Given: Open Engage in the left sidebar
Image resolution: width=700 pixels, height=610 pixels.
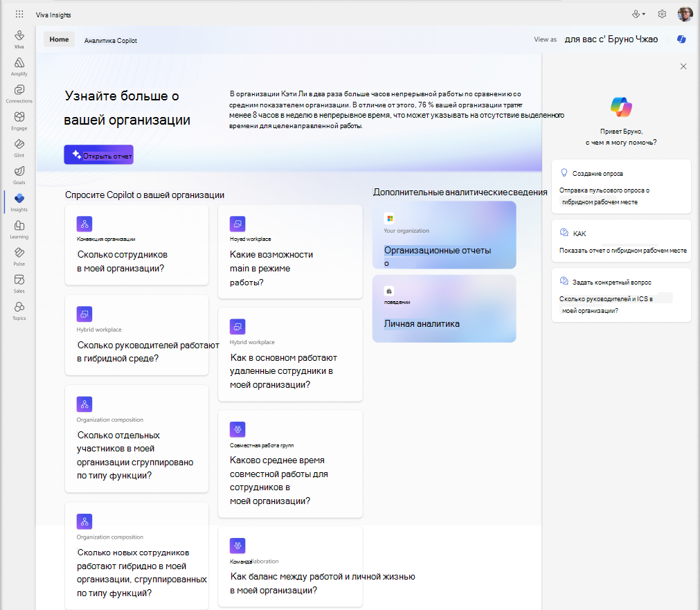Looking at the screenshot, I should (19, 121).
